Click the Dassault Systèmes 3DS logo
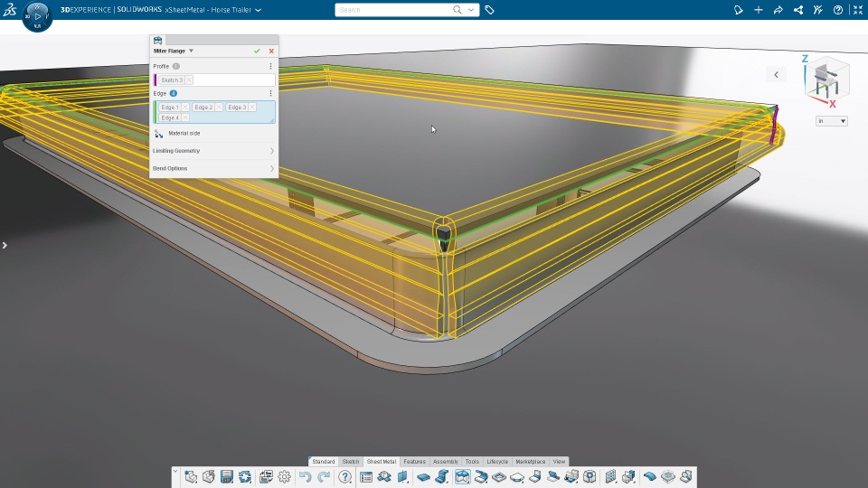The image size is (868, 488). click(9, 10)
